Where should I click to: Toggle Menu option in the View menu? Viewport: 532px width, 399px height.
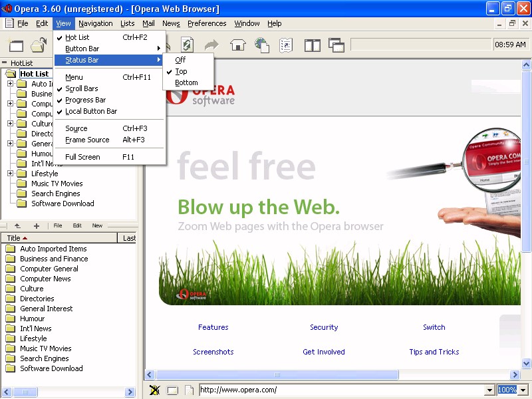pyautogui.click(x=108, y=77)
